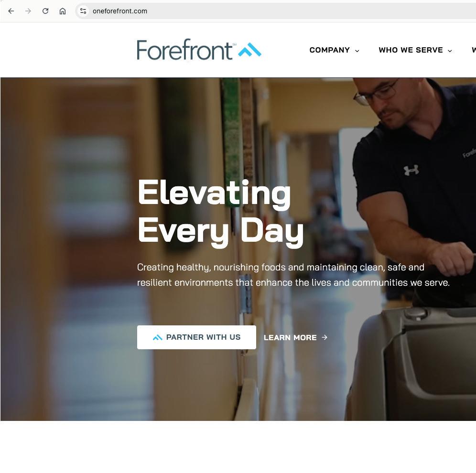
Task: Click the blue chevron icon in Partner button
Action: 158,337
